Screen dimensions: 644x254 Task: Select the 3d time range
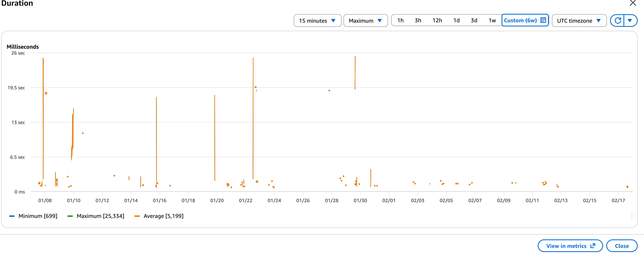pyautogui.click(x=474, y=21)
